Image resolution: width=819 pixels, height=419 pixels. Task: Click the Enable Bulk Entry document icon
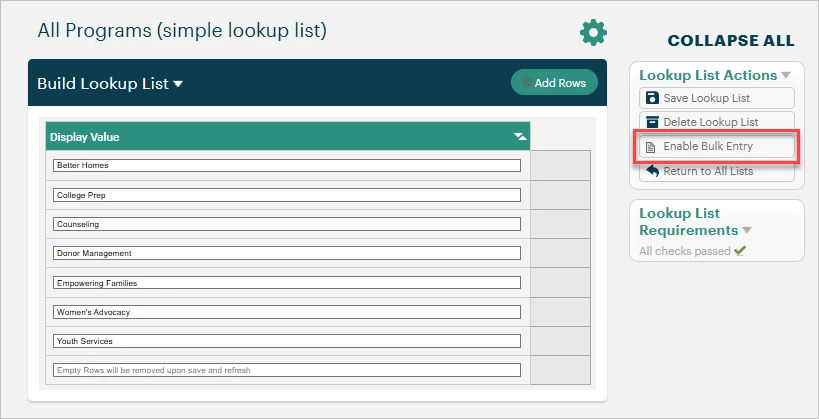(x=650, y=147)
